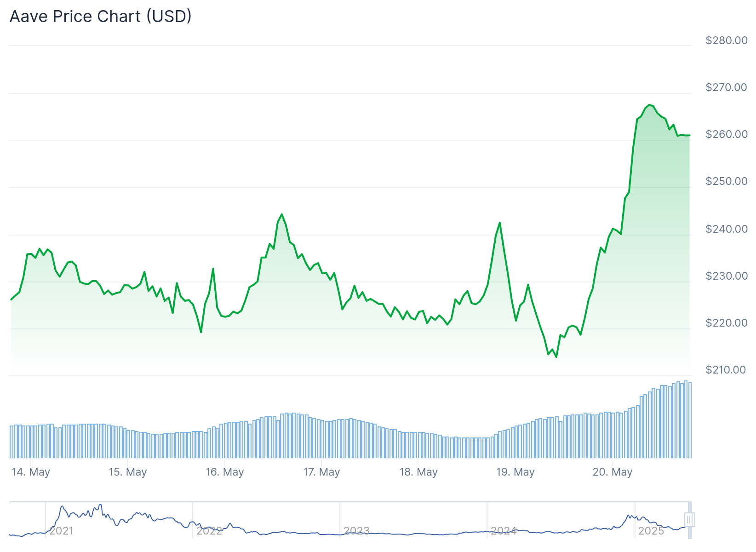This screenshot has width=756, height=552.
Task: Click the 2022 label in the navigator timeline
Action: pos(209,531)
